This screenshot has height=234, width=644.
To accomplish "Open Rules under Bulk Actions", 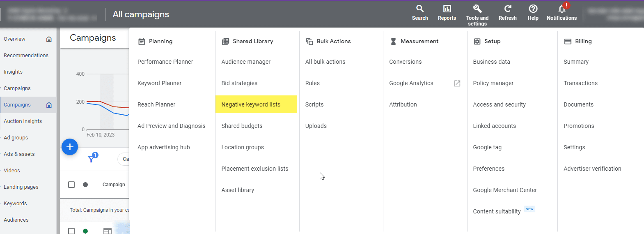I will (312, 83).
